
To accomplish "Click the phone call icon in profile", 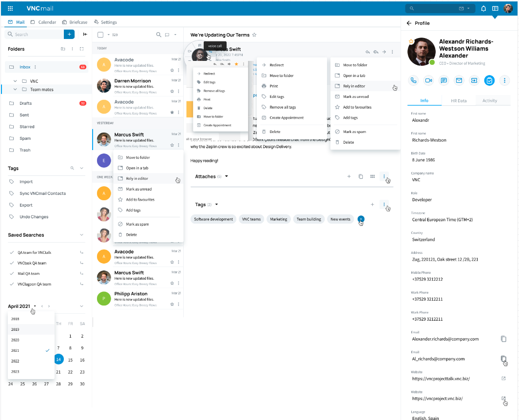I will (414, 80).
